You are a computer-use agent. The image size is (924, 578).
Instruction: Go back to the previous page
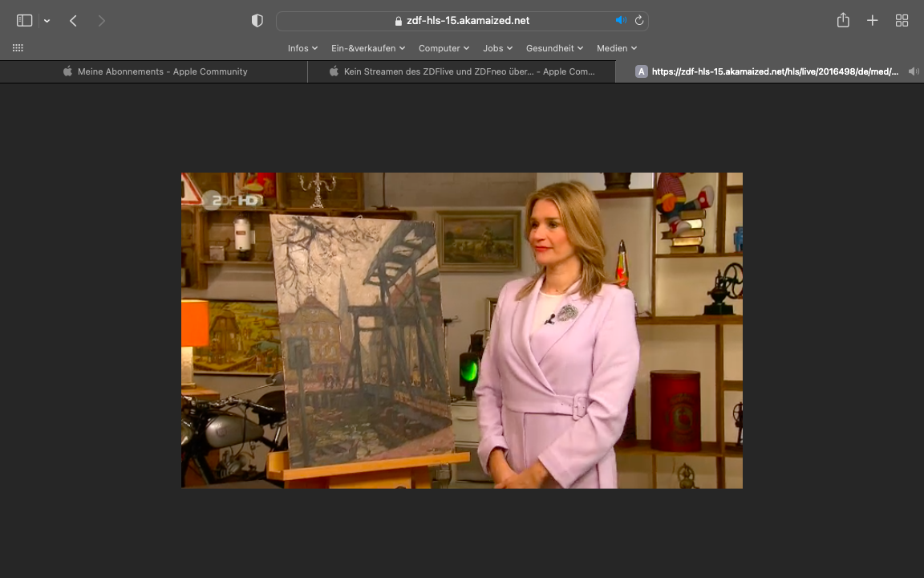tap(73, 21)
